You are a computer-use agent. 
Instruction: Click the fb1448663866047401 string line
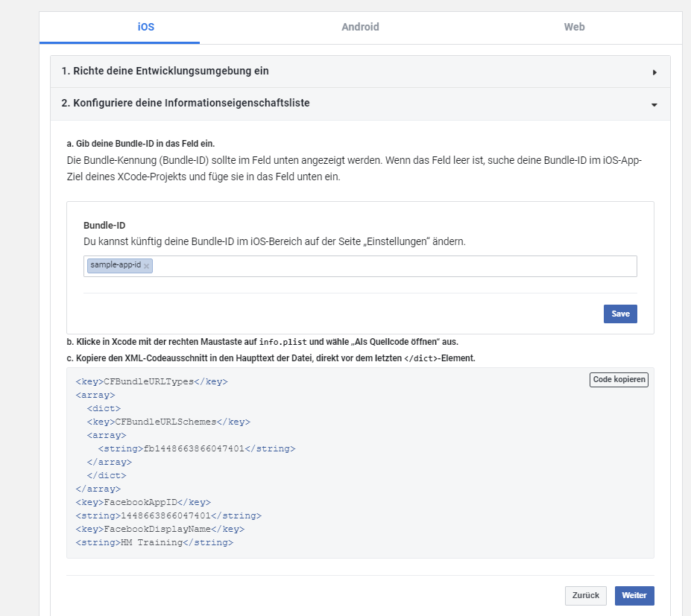[197, 448]
